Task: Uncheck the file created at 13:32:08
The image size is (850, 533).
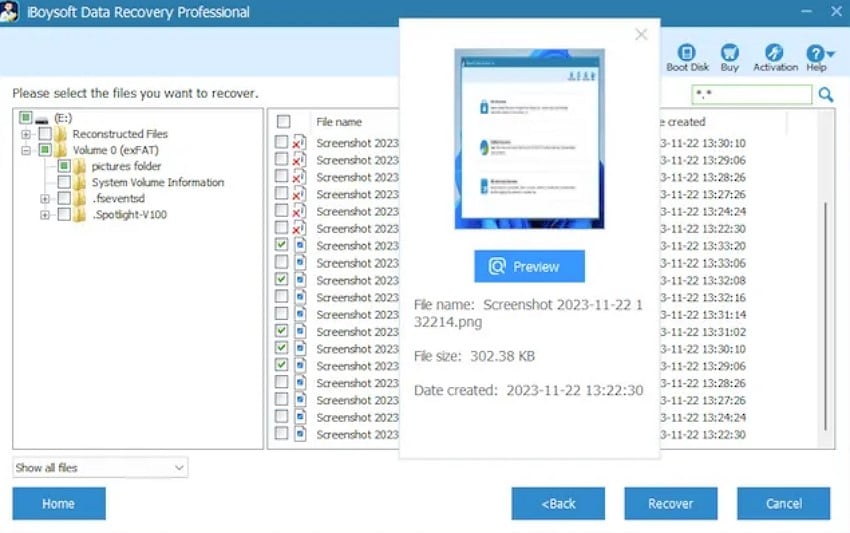Action: pyautogui.click(x=281, y=279)
